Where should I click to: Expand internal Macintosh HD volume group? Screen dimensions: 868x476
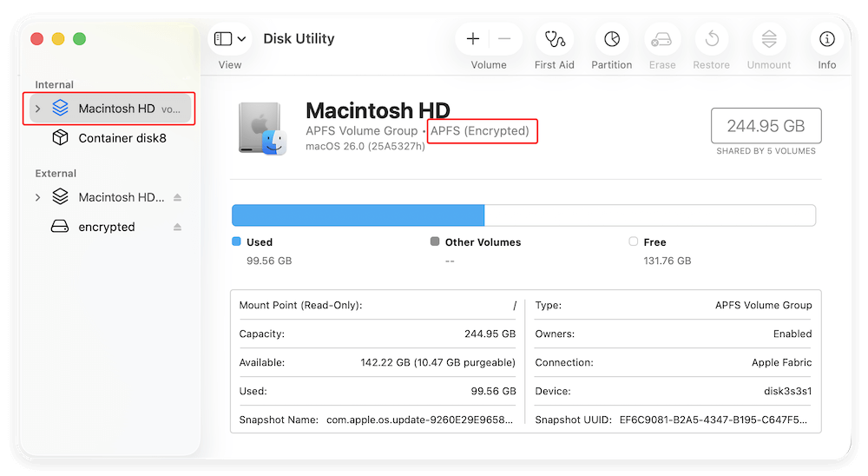[37, 109]
